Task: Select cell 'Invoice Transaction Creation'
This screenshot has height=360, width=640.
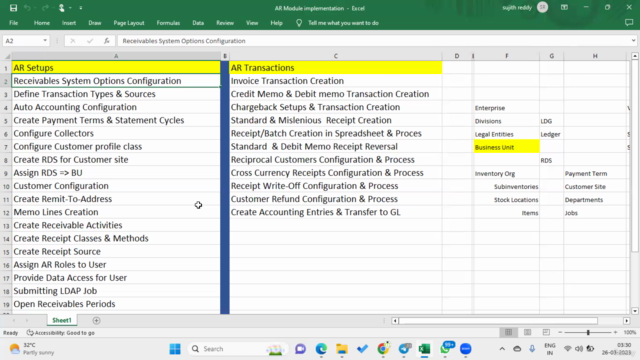Action: coord(336,81)
